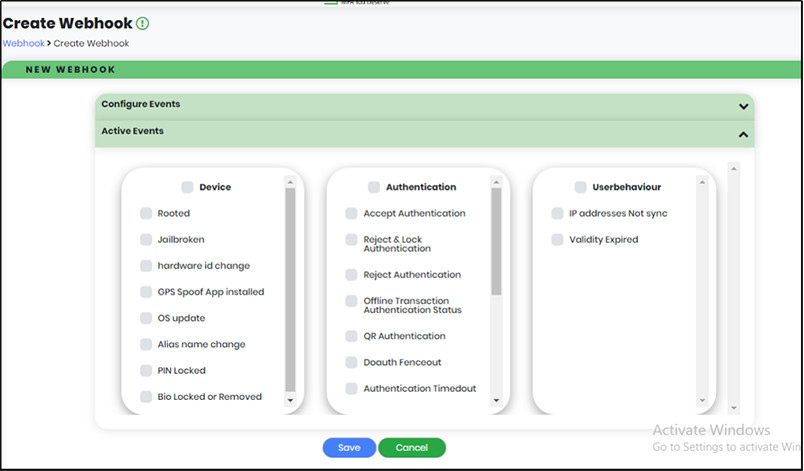Click the Configure Events header
804x471 pixels.
(x=425, y=107)
